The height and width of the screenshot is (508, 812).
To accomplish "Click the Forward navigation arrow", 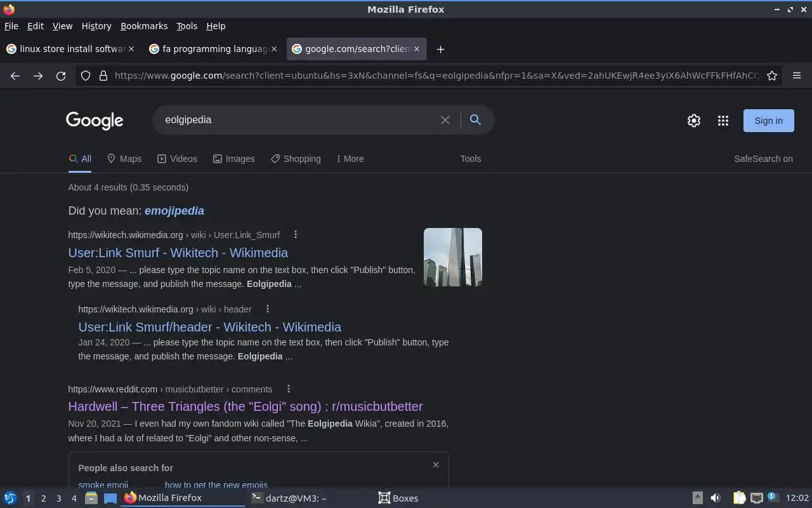I will [38, 76].
